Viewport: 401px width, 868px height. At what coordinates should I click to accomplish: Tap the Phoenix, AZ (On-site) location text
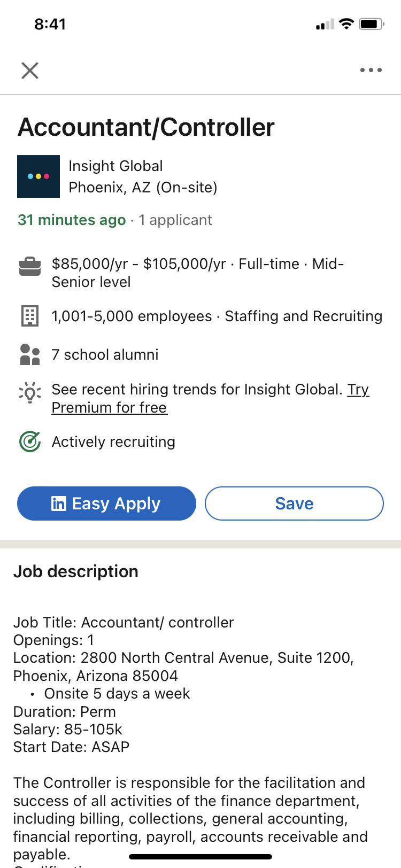coord(143,188)
